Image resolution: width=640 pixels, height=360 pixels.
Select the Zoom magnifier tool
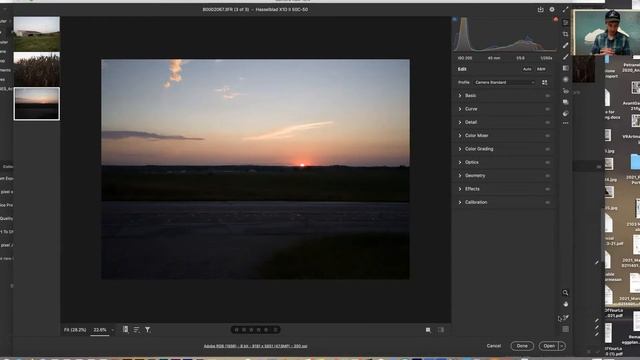[x=565, y=293]
